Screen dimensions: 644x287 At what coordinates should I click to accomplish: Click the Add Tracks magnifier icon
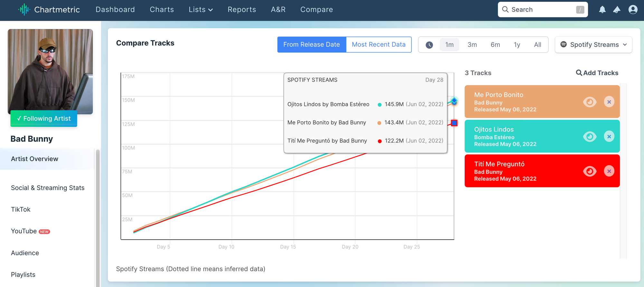pyautogui.click(x=579, y=73)
